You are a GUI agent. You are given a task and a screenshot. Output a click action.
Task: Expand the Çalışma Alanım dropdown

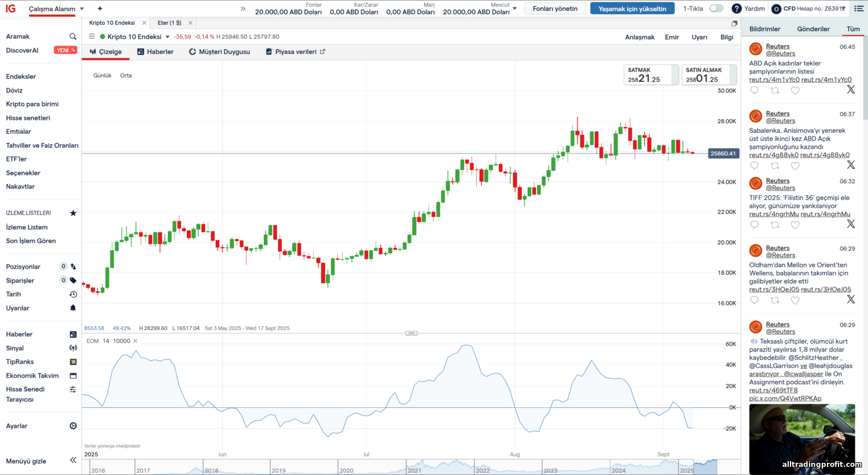click(x=82, y=9)
